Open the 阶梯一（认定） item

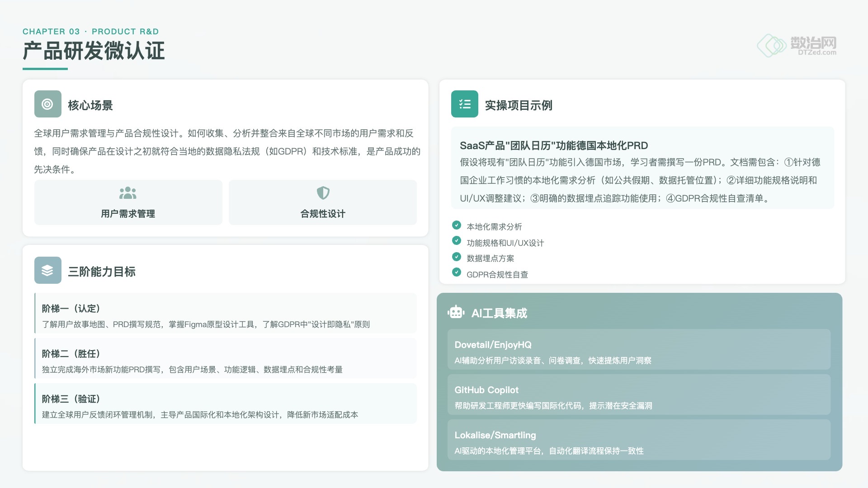pos(225,313)
